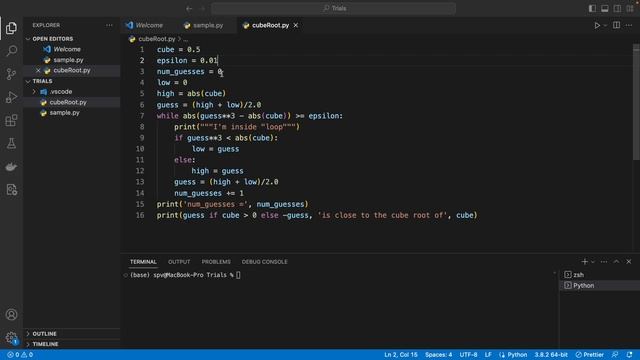Open the Manage gear icon
The image size is (640, 360).
(11, 338)
